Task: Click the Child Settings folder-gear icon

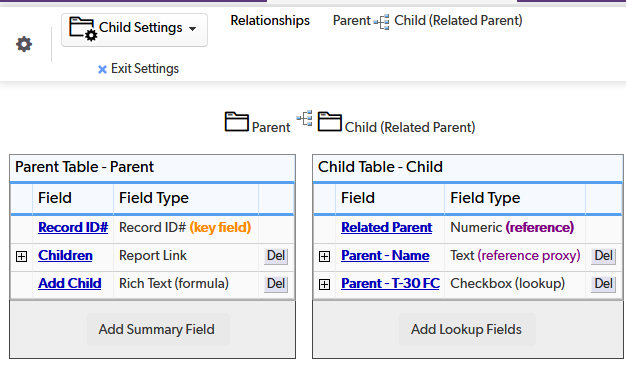Action: click(83, 29)
